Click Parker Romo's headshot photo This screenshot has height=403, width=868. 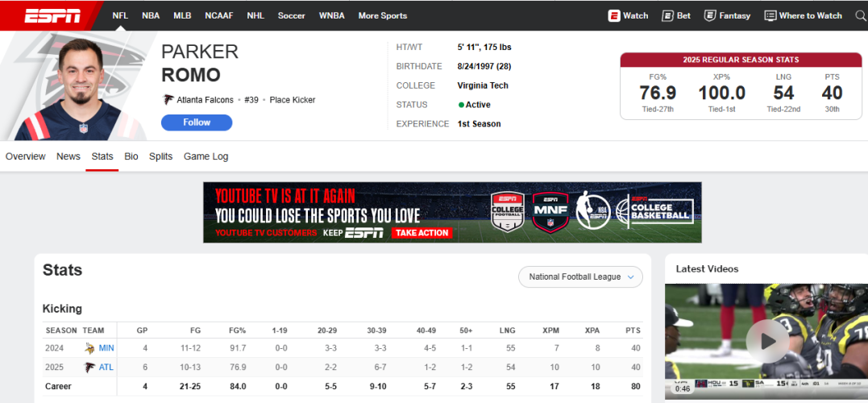[83, 89]
